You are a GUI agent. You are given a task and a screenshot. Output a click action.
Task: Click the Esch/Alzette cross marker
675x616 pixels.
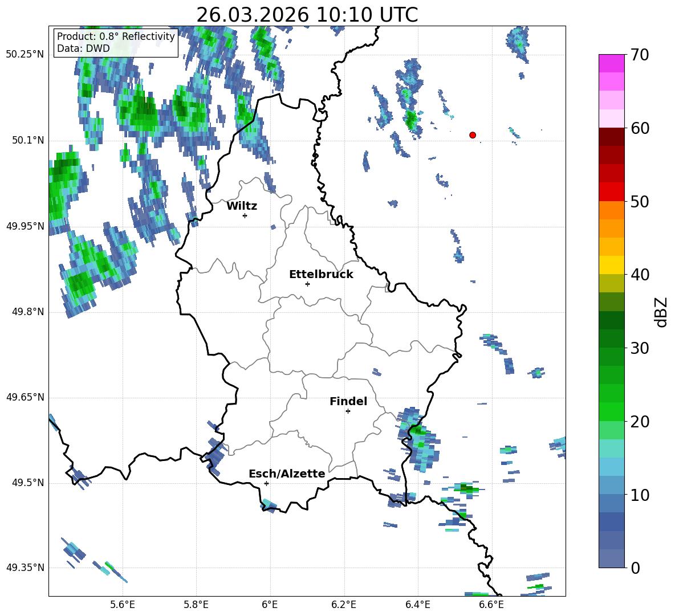pyautogui.click(x=266, y=483)
